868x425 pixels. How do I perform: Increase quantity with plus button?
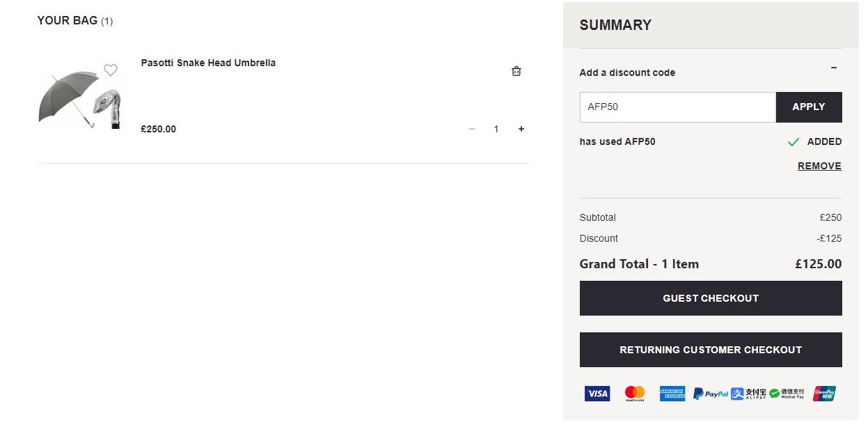[x=521, y=129]
